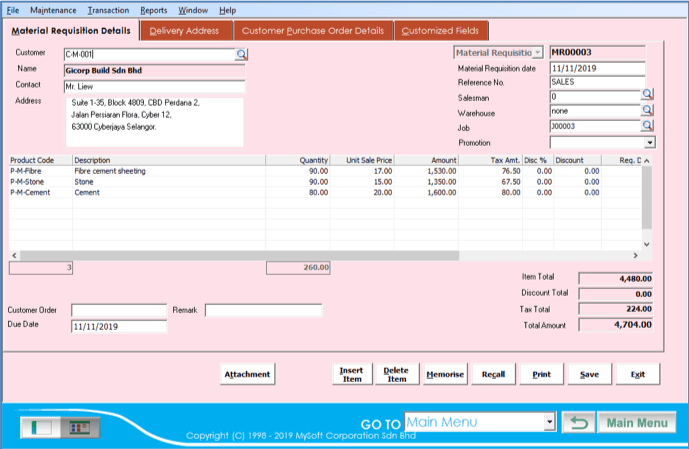Switch to the Delivery Address tab
689x449 pixels.
184,31
